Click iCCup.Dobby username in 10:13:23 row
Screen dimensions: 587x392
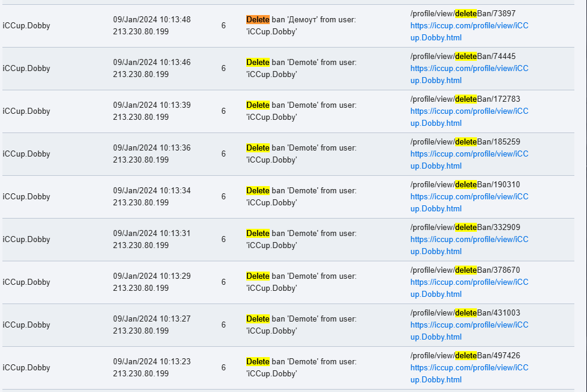(26, 367)
